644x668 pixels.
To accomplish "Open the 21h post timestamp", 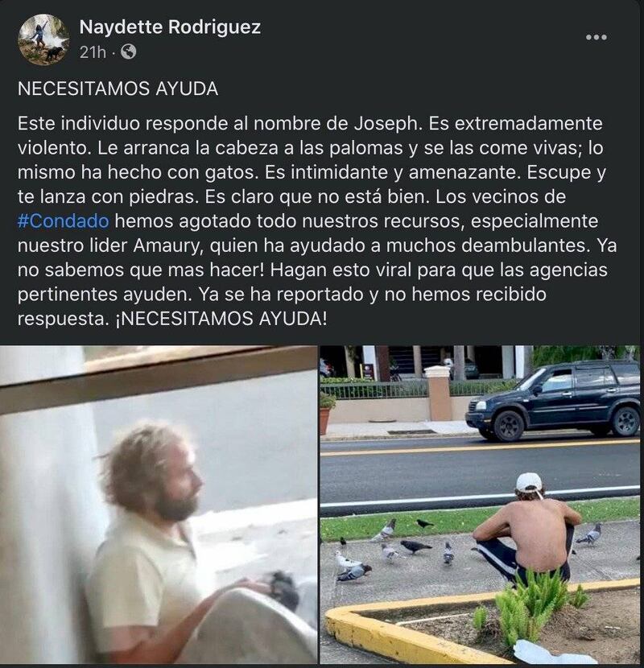I will pos(92,52).
